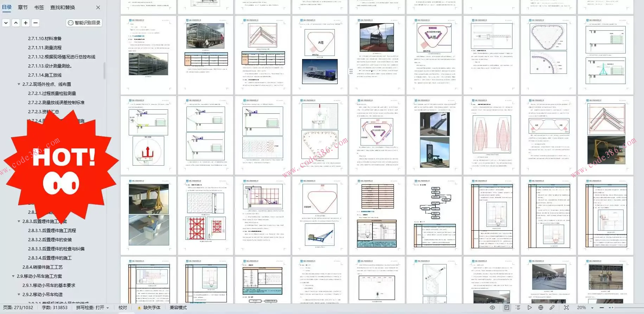Collapse the 2.8.3 后置埋件施工 section
The height and width of the screenshot is (314, 644).
tap(19, 222)
